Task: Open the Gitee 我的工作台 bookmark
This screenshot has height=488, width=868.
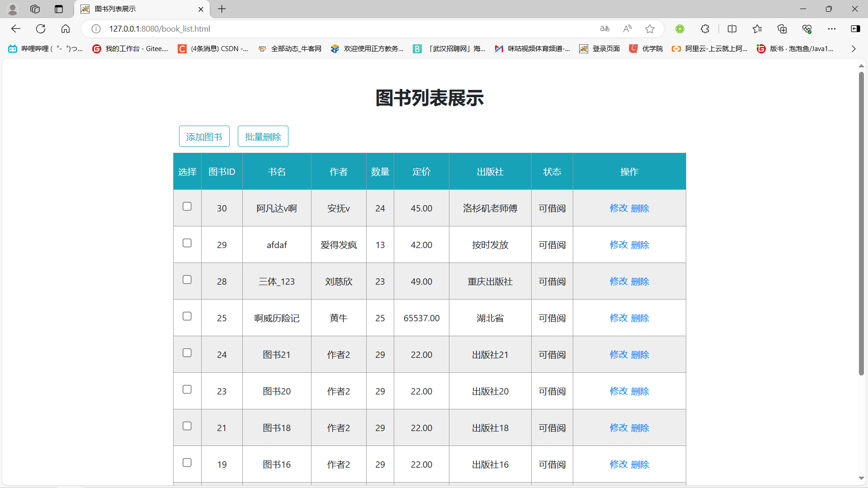Action: point(130,49)
